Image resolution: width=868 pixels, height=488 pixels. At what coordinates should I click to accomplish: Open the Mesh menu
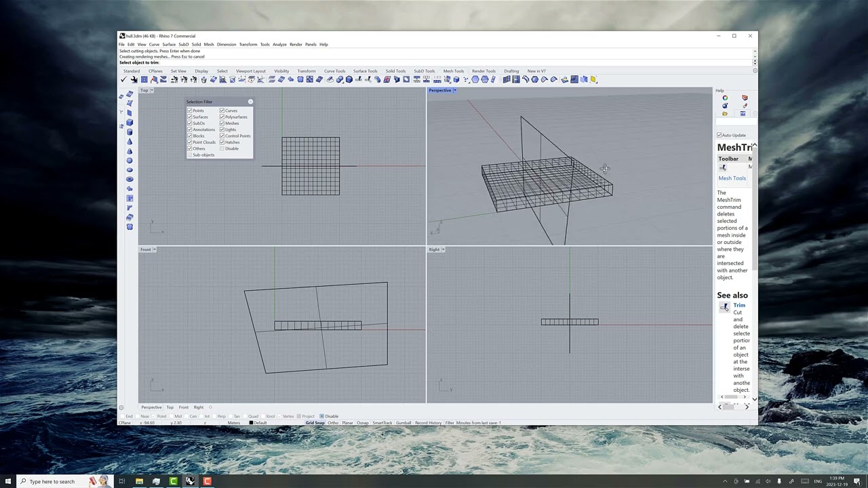click(x=209, y=45)
